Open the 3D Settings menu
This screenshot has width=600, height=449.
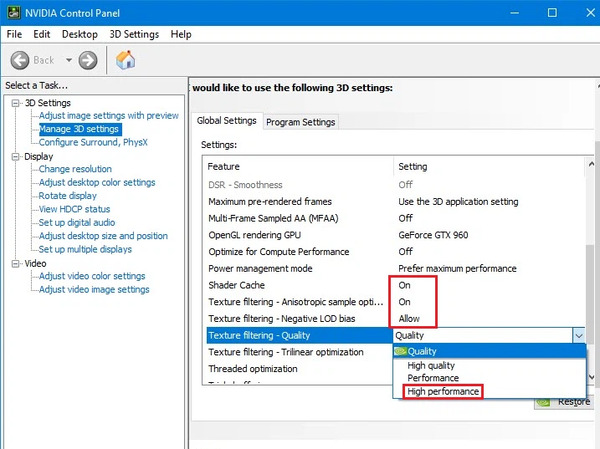coord(134,34)
